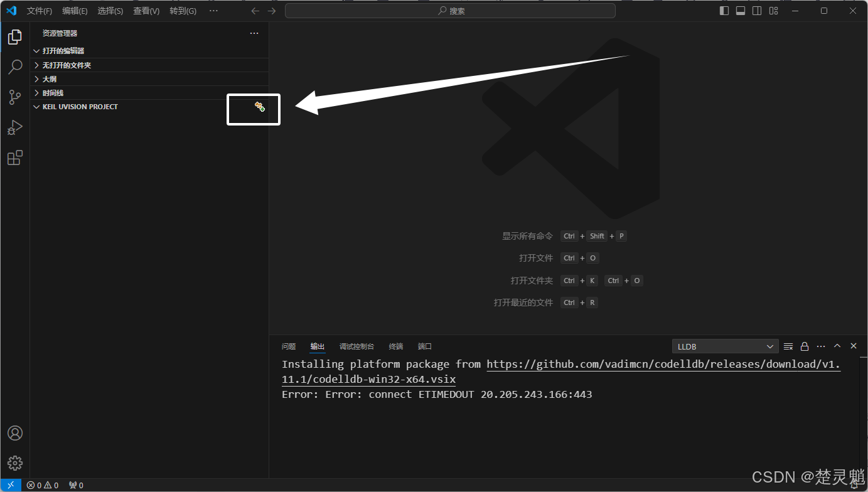Switch to the 输出 tab
This screenshot has height=492, width=868.
[x=318, y=346]
